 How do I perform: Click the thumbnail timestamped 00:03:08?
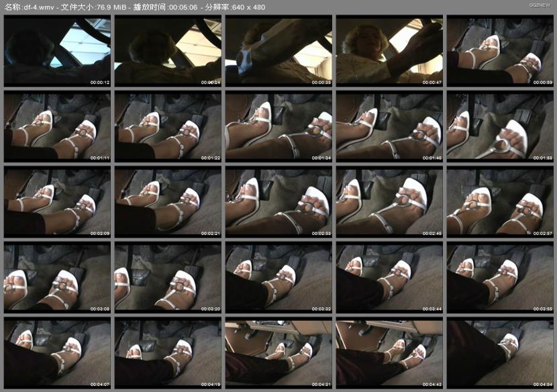click(57, 277)
